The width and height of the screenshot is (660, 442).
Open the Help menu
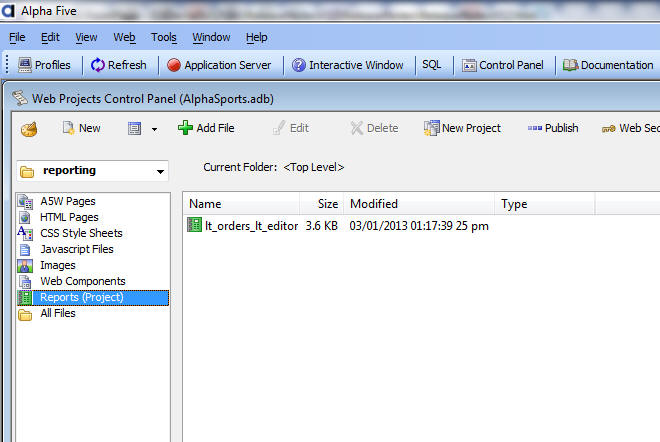pyautogui.click(x=257, y=37)
